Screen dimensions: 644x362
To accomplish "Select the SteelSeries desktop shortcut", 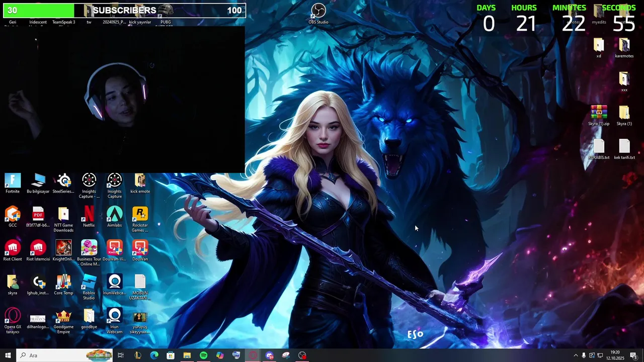I will pyautogui.click(x=63, y=184).
